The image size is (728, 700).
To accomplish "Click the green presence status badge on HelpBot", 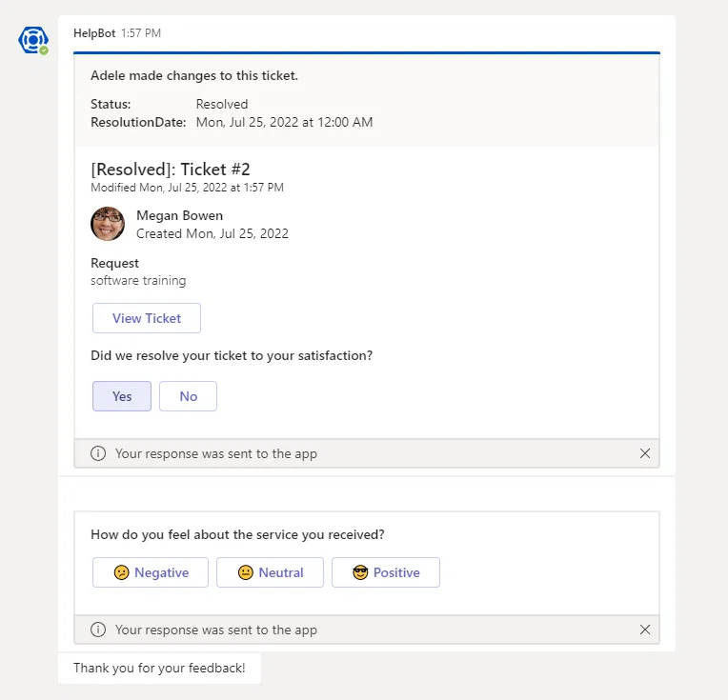I will pos(44,50).
